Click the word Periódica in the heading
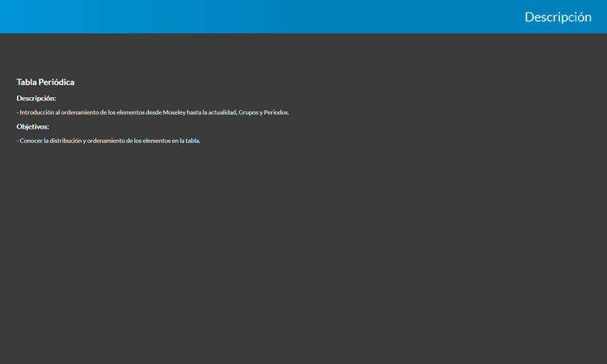 (x=56, y=83)
